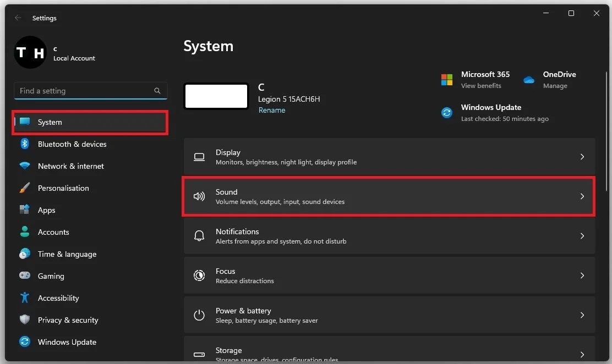Click the Accessibility figure icon
Viewport: 612px width, 364px height.
25,297
